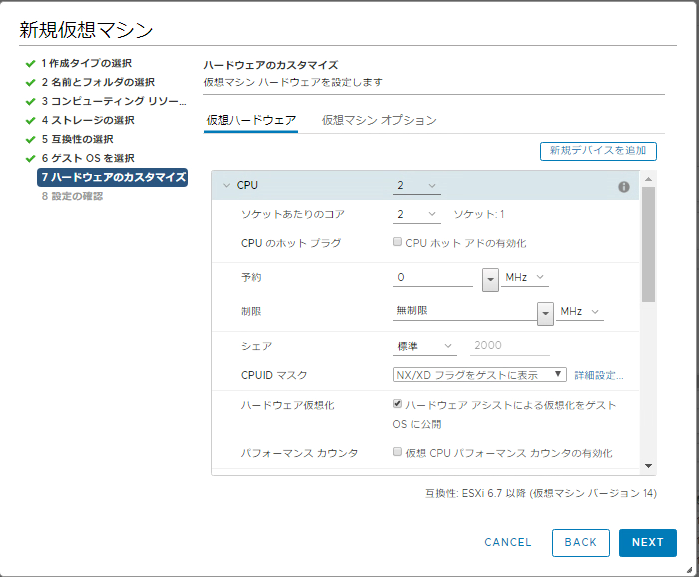Open the CPUID マスク 詳細設定 link
This screenshot has height=577, width=699.
[x=599, y=375]
